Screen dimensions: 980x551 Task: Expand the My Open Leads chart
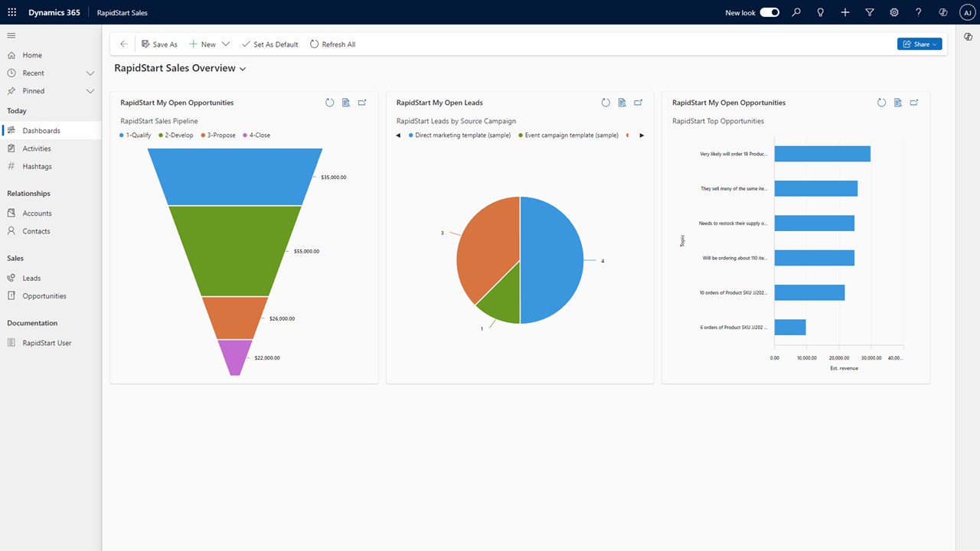tap(638, 103)
